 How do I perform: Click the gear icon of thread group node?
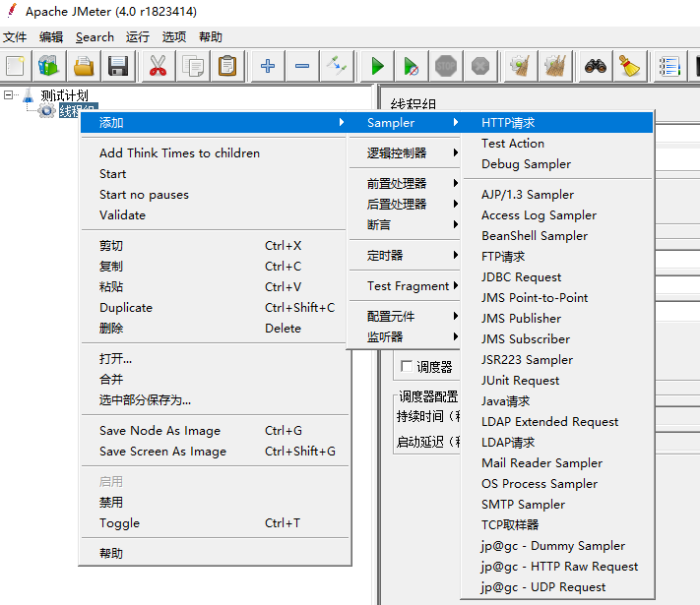click(46, 110)
